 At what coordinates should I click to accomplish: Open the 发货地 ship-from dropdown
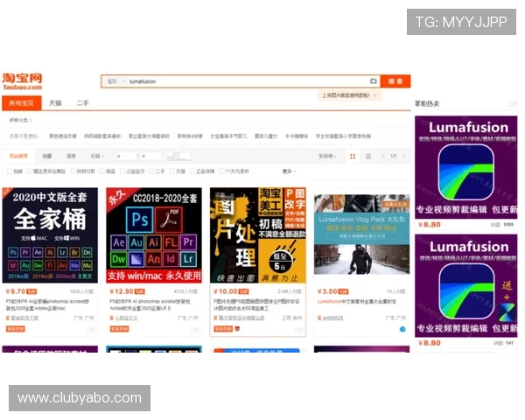tap(327, 156)
